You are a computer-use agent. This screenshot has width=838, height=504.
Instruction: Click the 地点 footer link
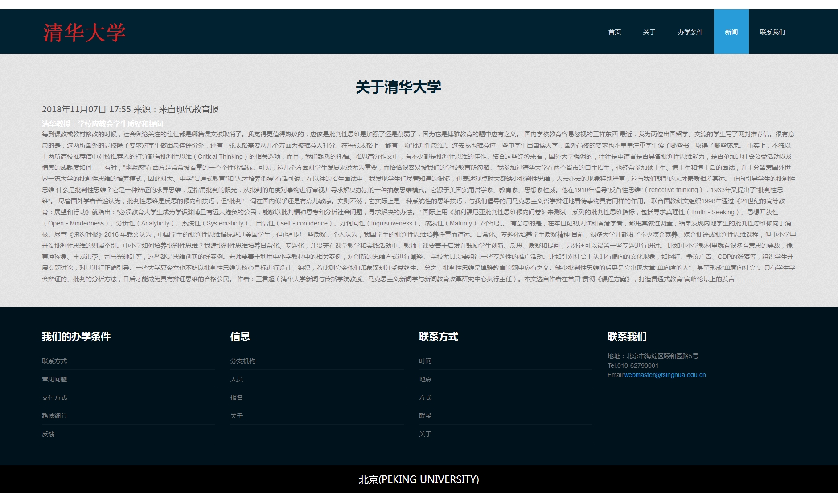pos(425,379)
